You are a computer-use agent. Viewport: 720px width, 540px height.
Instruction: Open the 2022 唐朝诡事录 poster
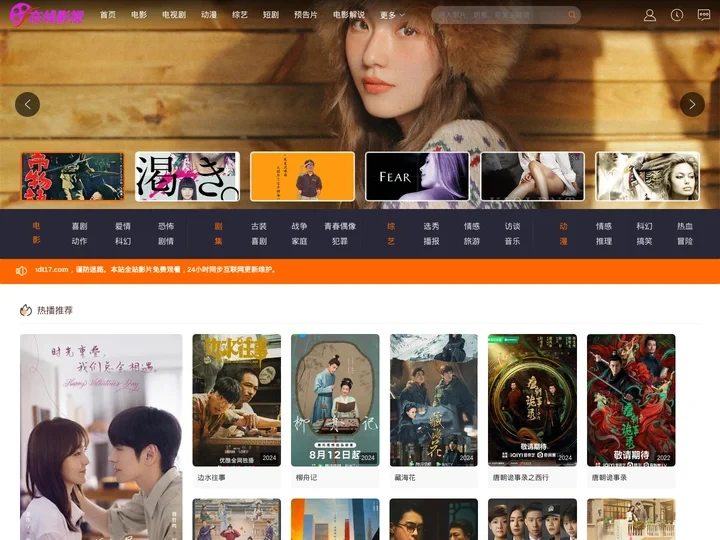click(x=631, y=400)
